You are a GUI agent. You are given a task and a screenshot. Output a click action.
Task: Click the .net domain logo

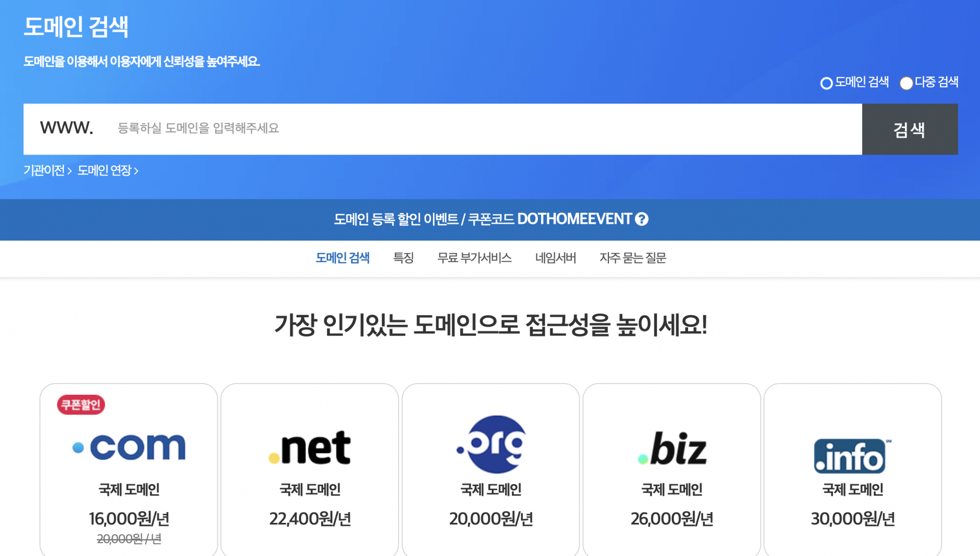[310, 447]
